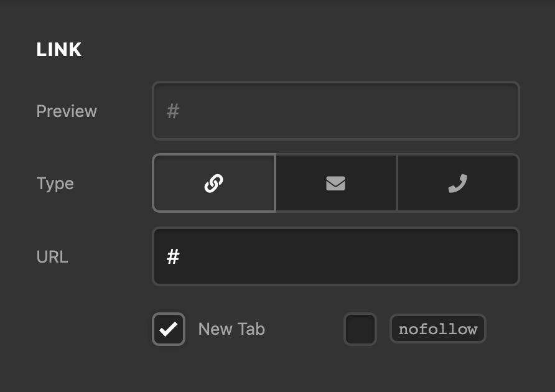Switch link type to the telephone segment
The width and height of the screenshot is (555, 392).
tap(459, 183)
